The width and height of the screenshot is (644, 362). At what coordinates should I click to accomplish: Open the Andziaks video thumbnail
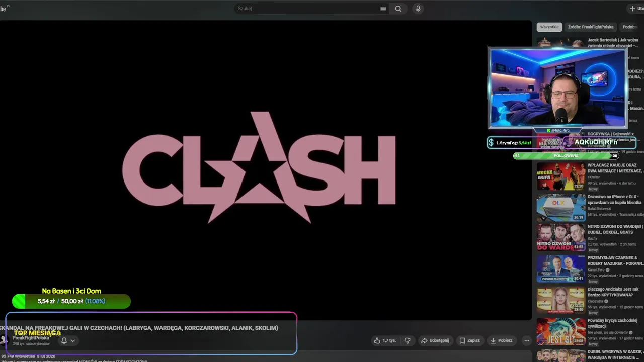click(x=561, y=300)
